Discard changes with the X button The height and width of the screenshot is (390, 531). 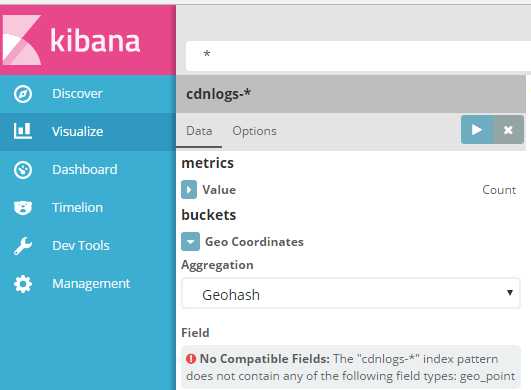(509, 130)
